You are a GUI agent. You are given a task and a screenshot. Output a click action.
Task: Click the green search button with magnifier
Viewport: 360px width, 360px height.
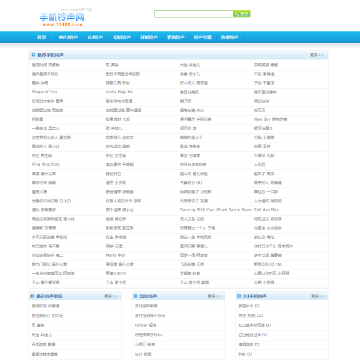(x=242, y=14)
